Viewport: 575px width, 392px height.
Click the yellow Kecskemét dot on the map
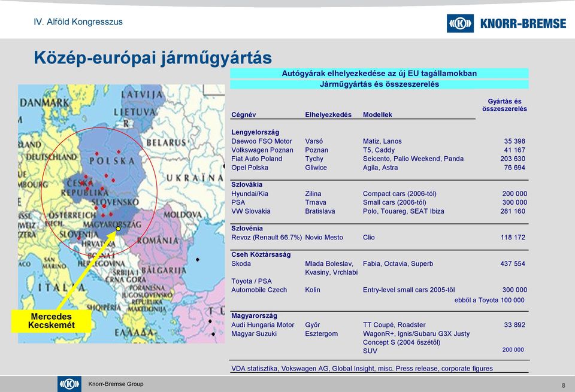coord(118,229)
